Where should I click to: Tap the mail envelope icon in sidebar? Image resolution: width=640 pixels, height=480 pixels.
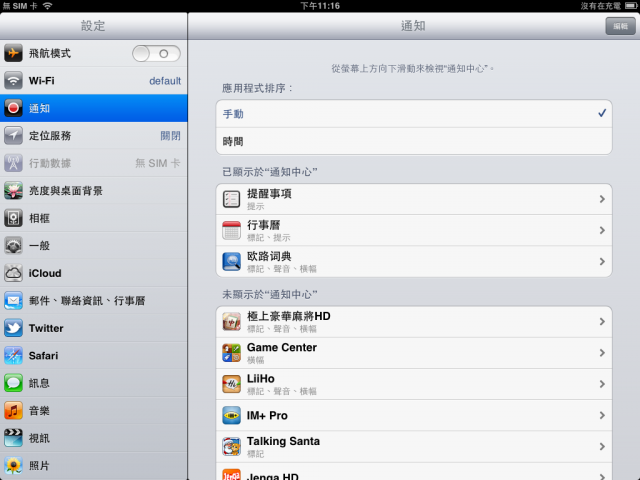pos(13,300)
